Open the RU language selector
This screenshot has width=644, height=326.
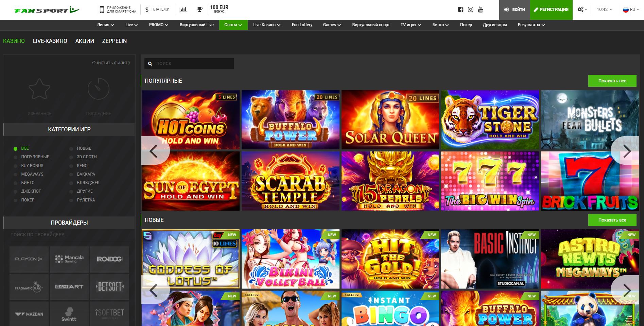[x=631, y=10]
